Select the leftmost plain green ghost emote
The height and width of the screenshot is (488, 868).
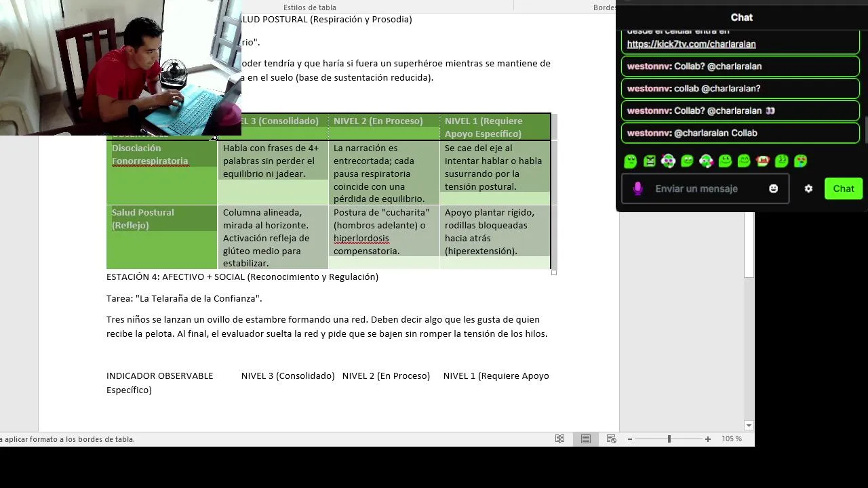(631, 161)
